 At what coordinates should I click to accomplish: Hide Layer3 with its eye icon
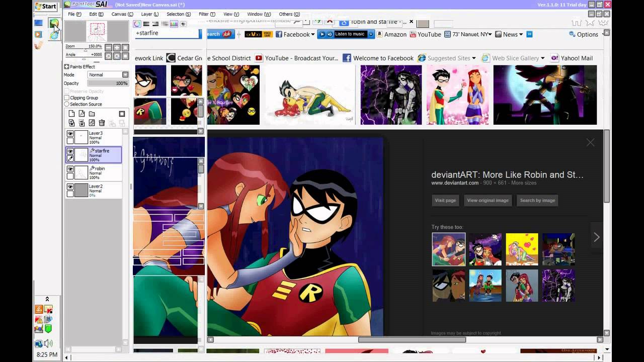coord(70,134)
